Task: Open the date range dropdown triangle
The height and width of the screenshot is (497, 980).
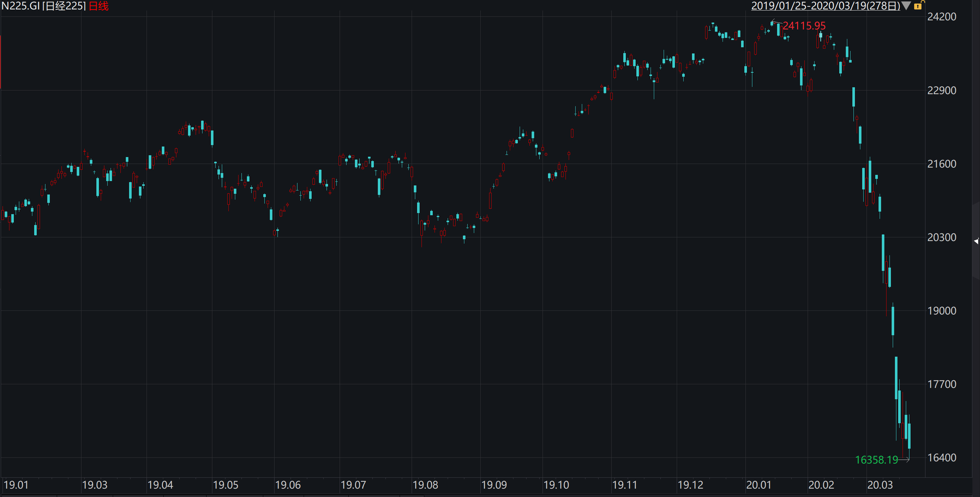Action: click(906, 6)
